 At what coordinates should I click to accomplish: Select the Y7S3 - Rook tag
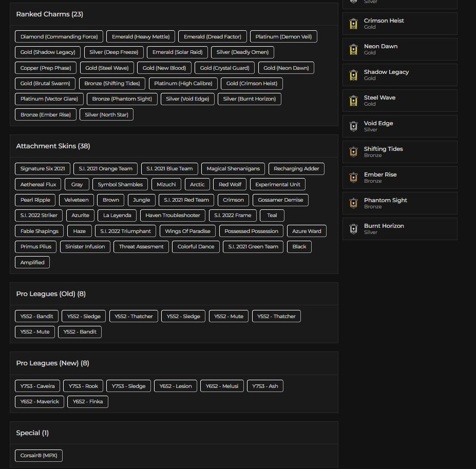[x=83, y=386]
